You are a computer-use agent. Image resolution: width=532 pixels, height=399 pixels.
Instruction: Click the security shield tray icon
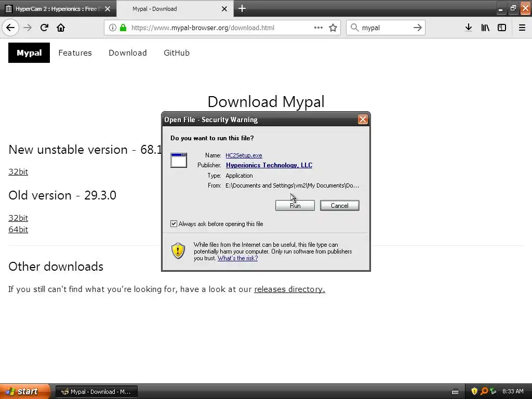click(x=474, y=391)
